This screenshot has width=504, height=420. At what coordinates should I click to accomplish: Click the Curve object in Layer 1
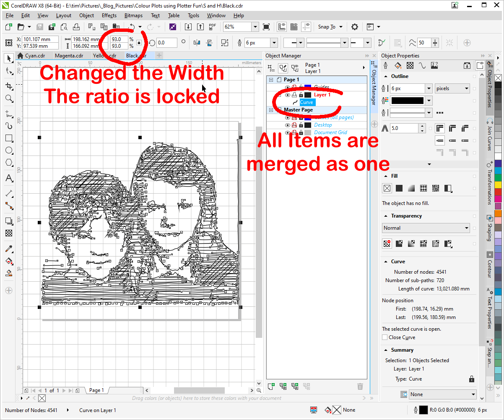coord(307,102)
